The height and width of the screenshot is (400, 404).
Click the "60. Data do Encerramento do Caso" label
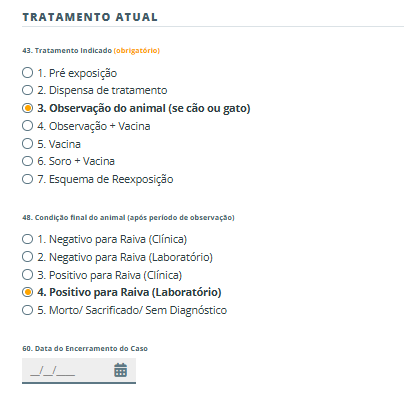(x=85, y=349)
